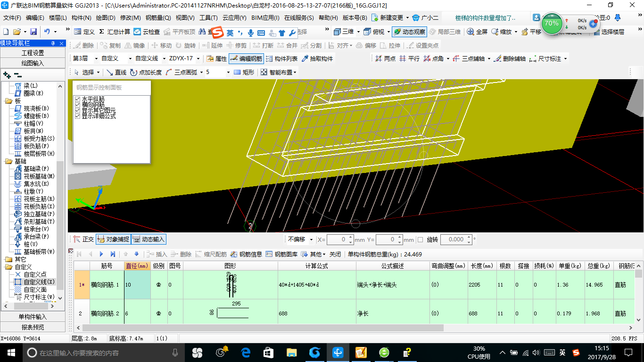Click rebar table horizontal scrollbar

pos(263,328)
